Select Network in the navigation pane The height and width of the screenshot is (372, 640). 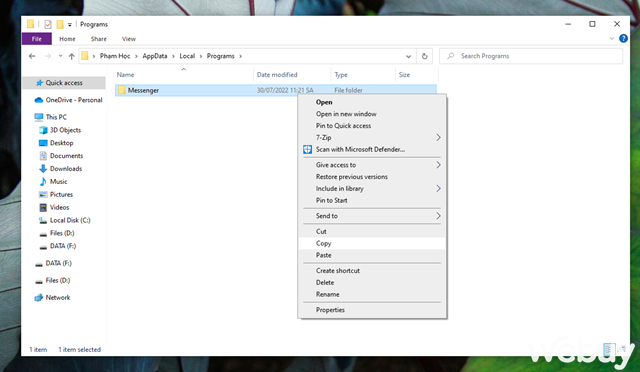[x=52, y=298]
